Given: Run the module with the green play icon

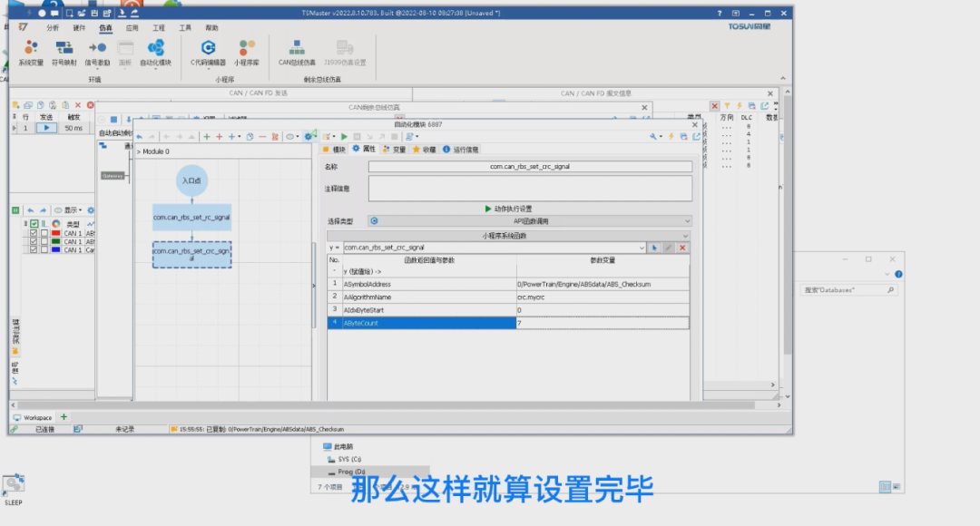Looking at the screenshot, I should click(x=344, y=137).
